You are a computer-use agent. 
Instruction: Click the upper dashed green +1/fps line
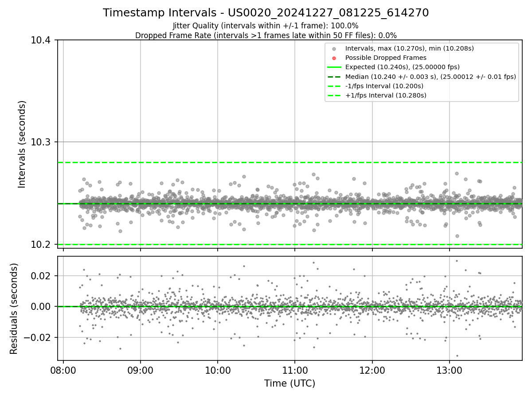(289, 163)
